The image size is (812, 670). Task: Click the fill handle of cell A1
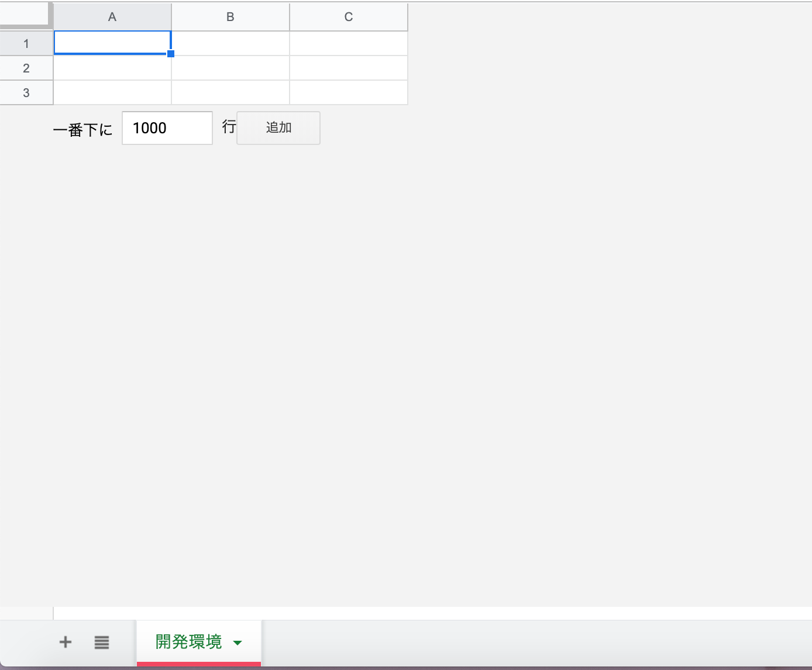point(171,54)
